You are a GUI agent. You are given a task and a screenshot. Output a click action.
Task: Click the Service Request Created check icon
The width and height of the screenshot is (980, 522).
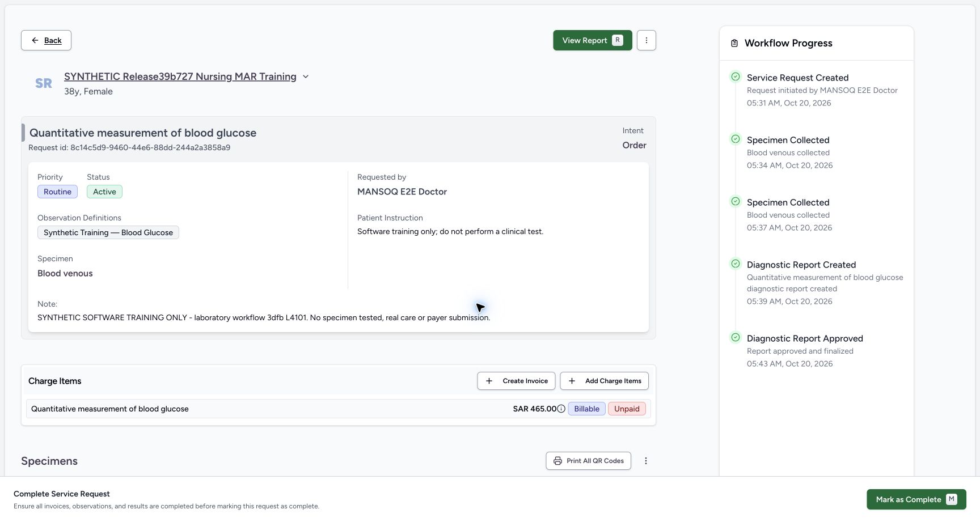[x=736, y=77]
